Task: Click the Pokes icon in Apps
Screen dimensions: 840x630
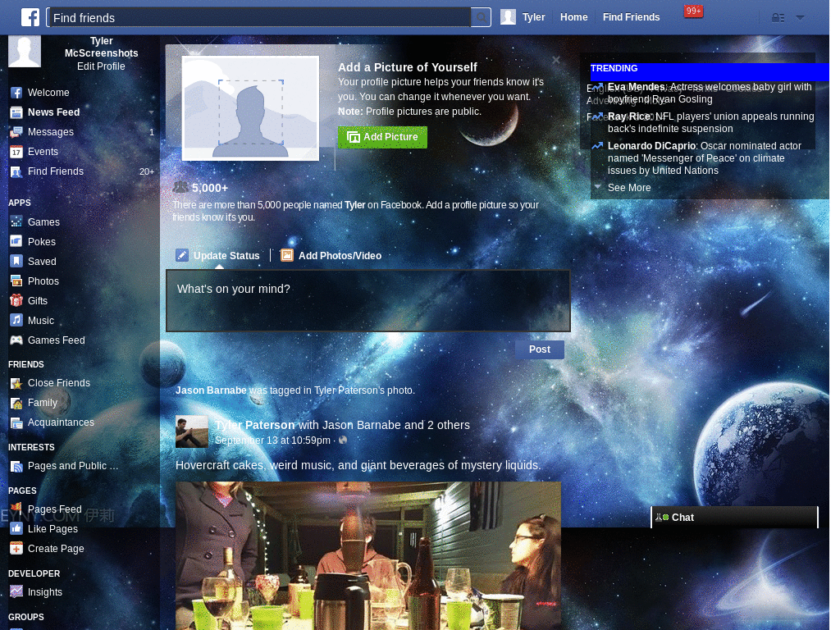Action: [16, 241]
